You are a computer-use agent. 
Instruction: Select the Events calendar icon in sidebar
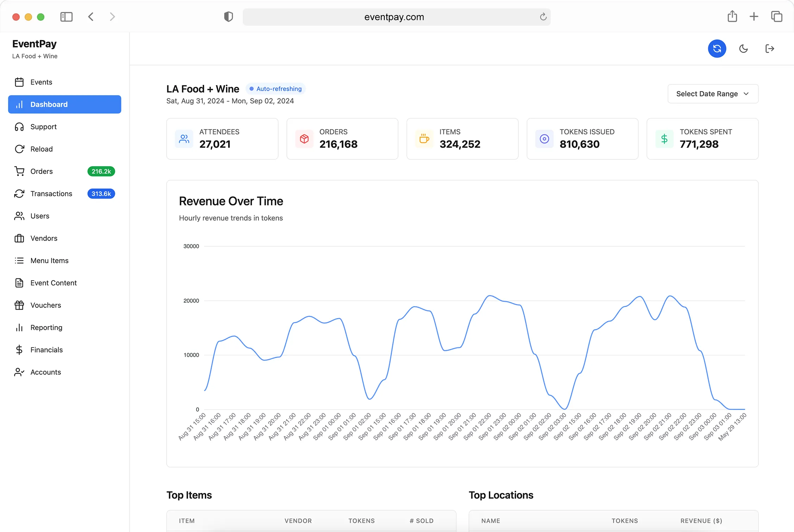(x=19, y=82)
